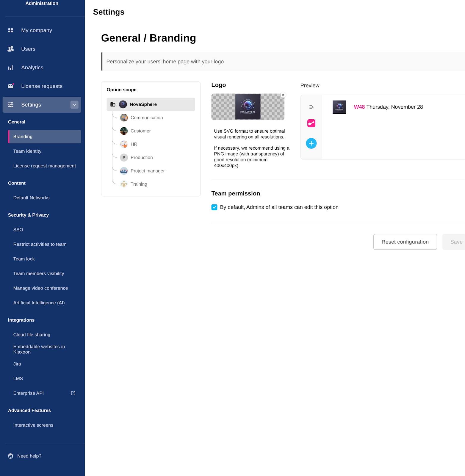Remove the logo with the small x icon

tap(283, 95)
